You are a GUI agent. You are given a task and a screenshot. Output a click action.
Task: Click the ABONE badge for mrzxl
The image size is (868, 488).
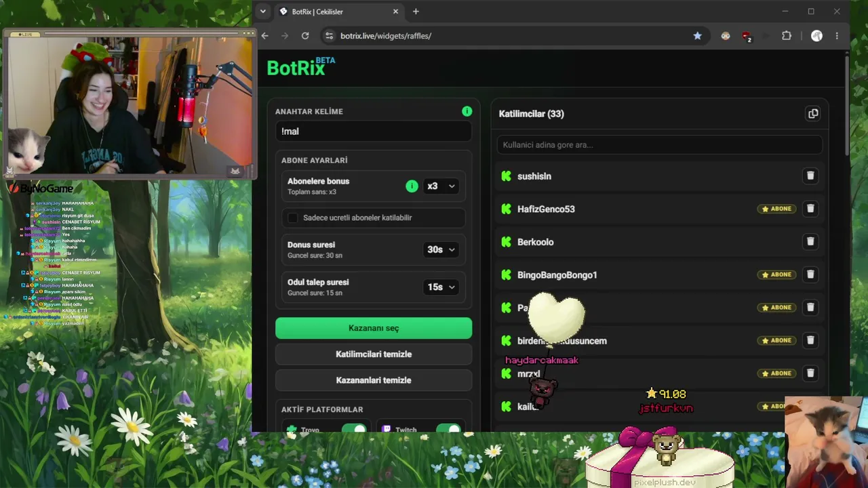tap(776, 373)
